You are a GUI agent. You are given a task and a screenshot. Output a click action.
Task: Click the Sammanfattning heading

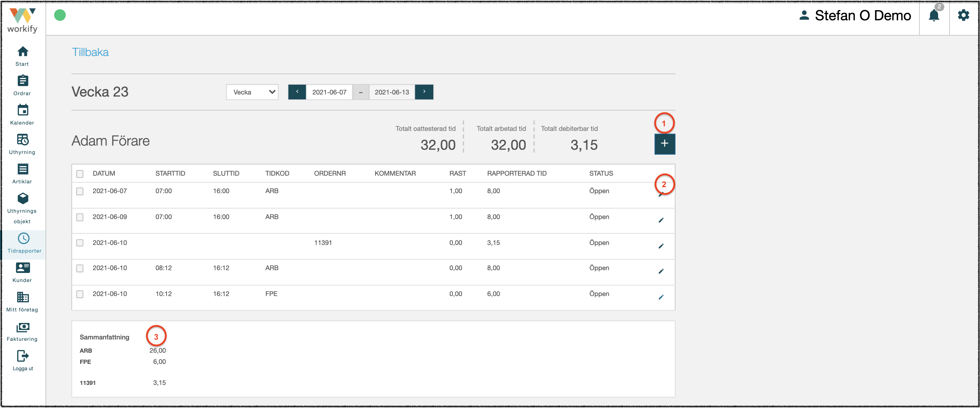pos(105,337)
